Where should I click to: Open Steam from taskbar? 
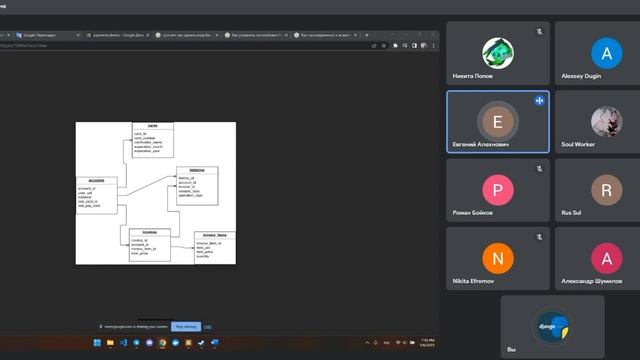pyautogui.click(x=201, y=342)
